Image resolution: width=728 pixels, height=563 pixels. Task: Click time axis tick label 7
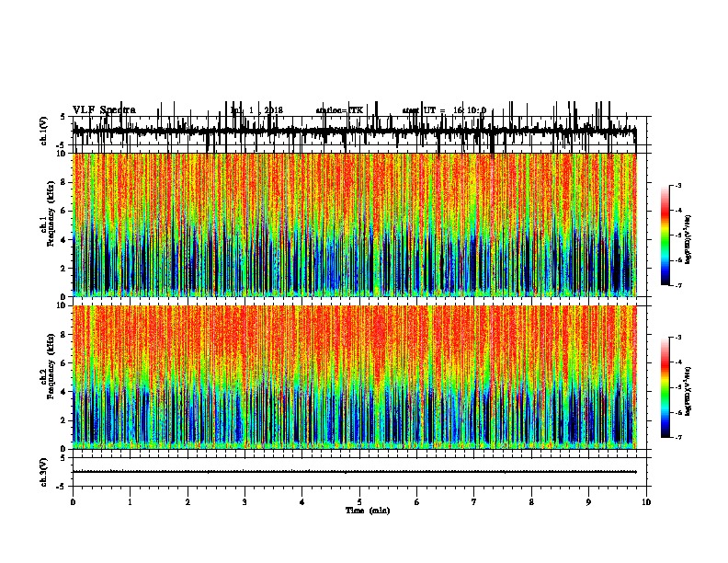(474, 502)
